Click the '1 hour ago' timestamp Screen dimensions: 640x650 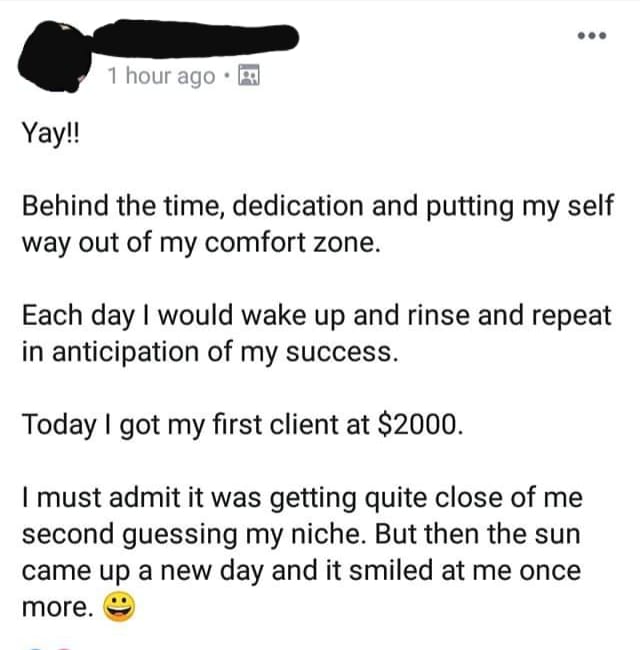pyautogui.click(x=160, y=76)
